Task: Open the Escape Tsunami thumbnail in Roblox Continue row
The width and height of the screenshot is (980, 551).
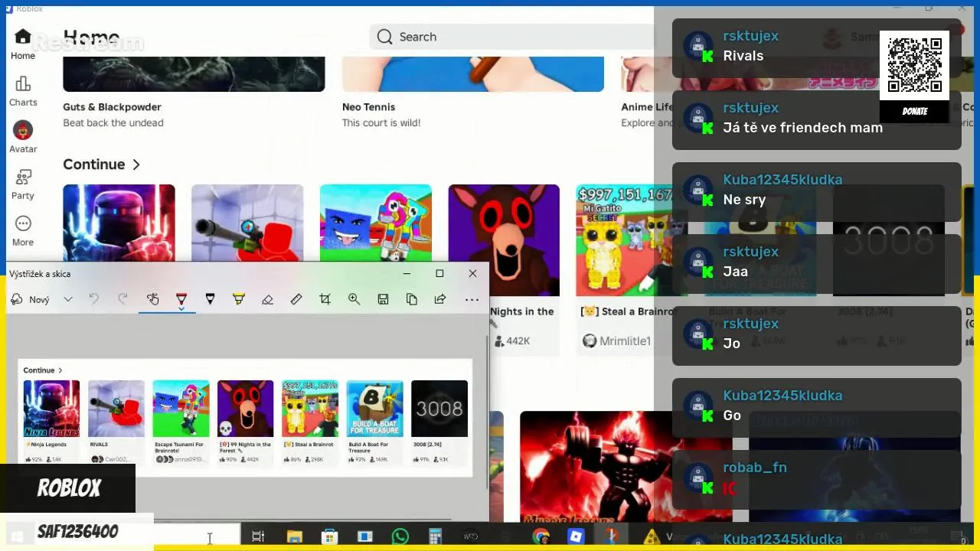Action: click(375, 223)
